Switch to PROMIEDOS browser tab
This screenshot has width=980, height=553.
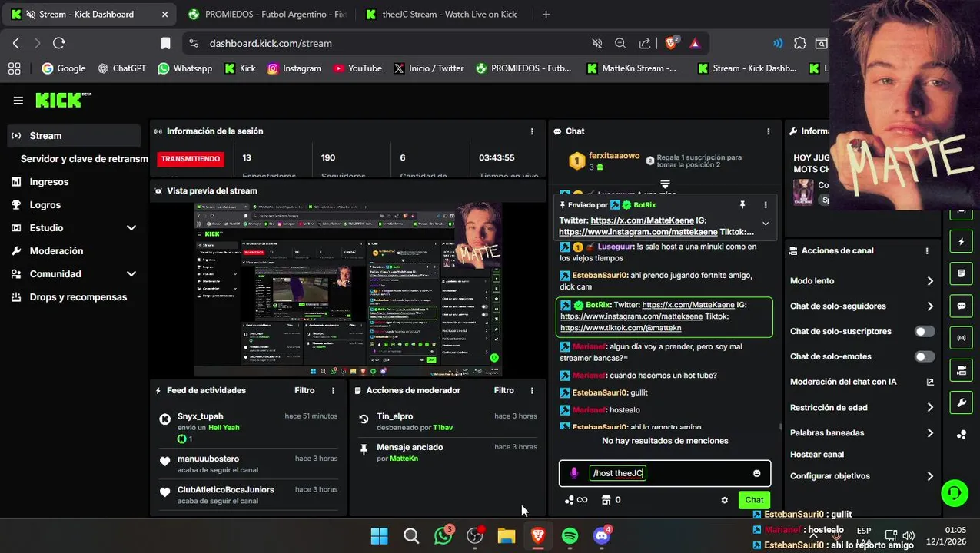click(267, 14)
